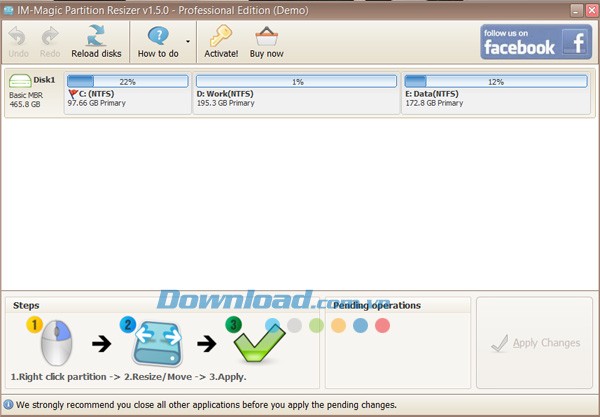The width and height of the screenshot is (600, 417).
Task: Click the 465.8 GB disk size text
Action: click(24, 104)
